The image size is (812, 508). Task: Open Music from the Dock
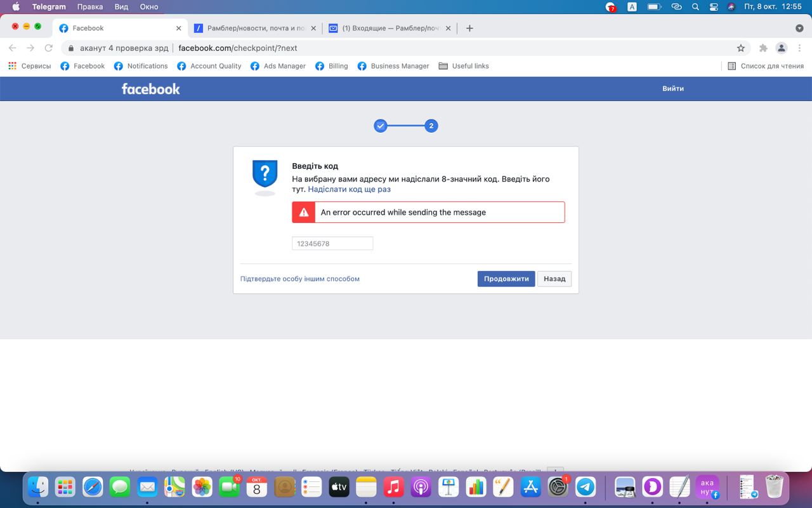tap(394, 487)
